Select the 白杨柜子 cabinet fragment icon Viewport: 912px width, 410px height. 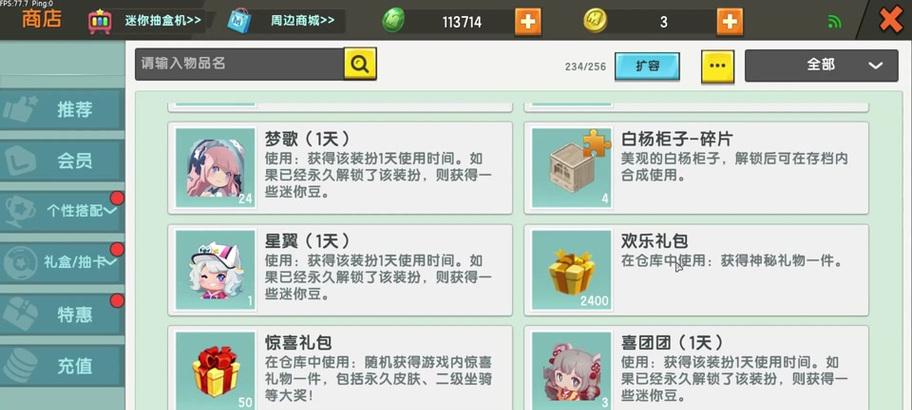pos(571,167)
